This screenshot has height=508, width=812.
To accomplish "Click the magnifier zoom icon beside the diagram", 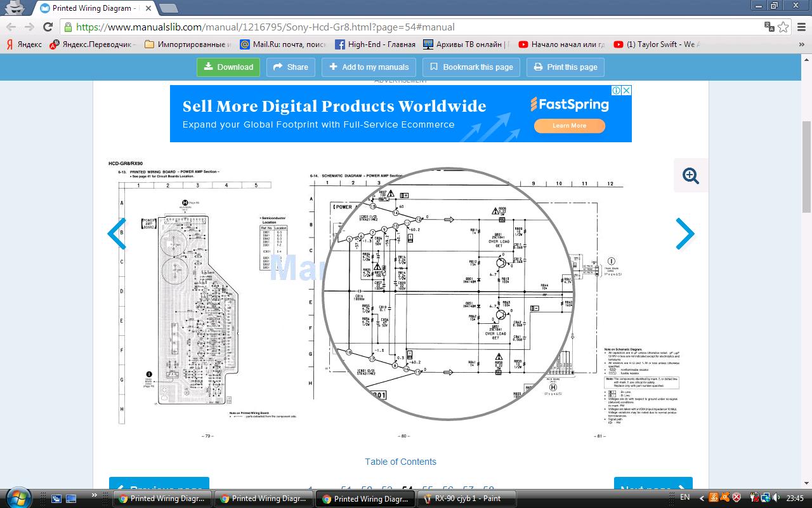I will click(691, 175).
